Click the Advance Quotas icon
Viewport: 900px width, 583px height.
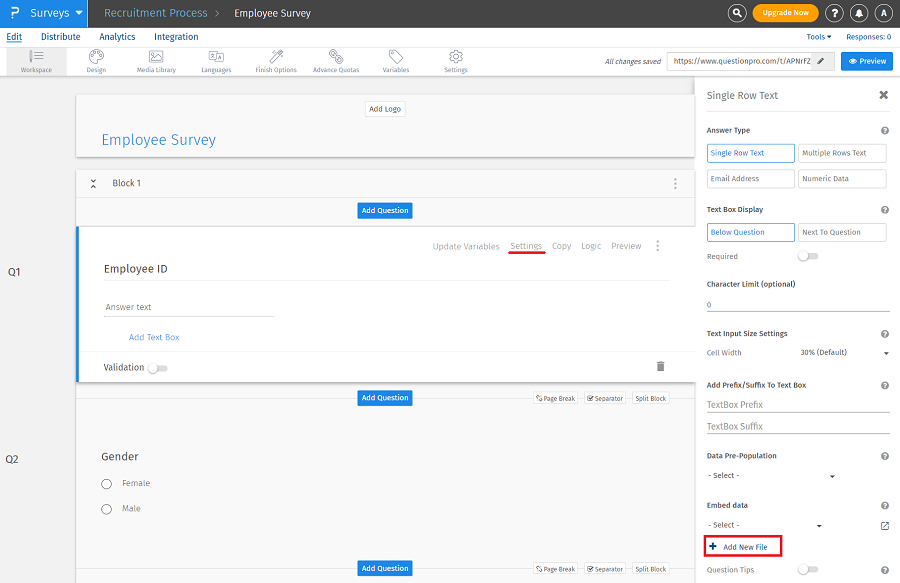click(336, 57)
